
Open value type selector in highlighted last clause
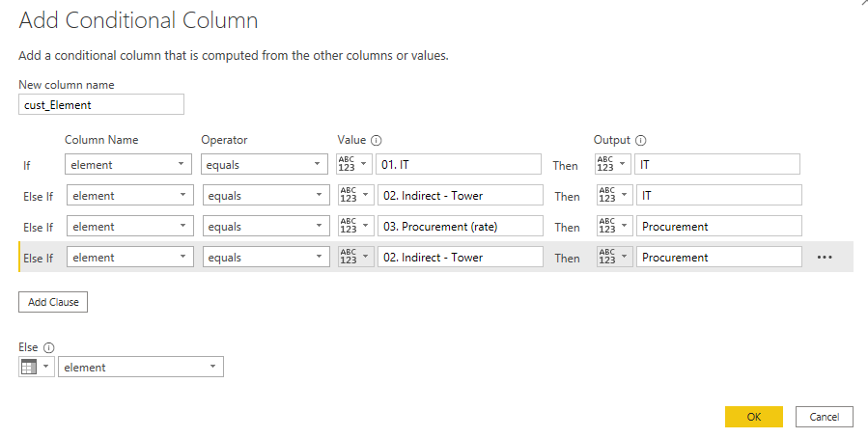[x=356, y=258]
